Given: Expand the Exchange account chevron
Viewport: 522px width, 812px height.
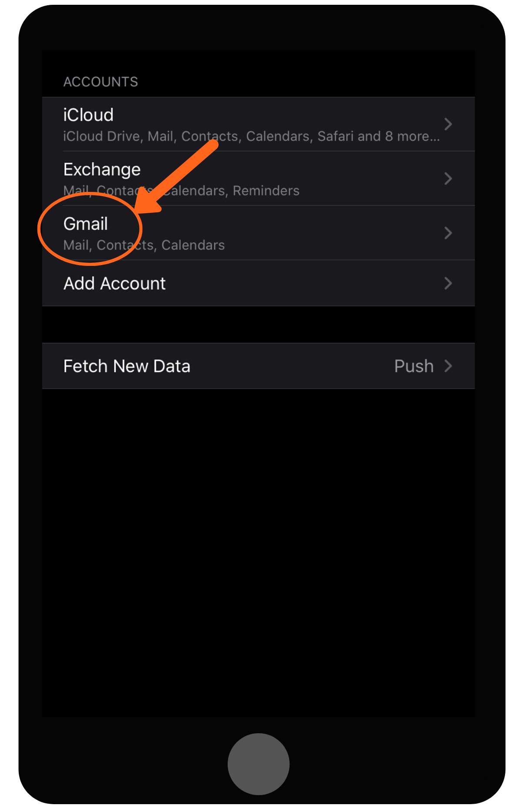Looking at the screenshot, I should (448, 179).
